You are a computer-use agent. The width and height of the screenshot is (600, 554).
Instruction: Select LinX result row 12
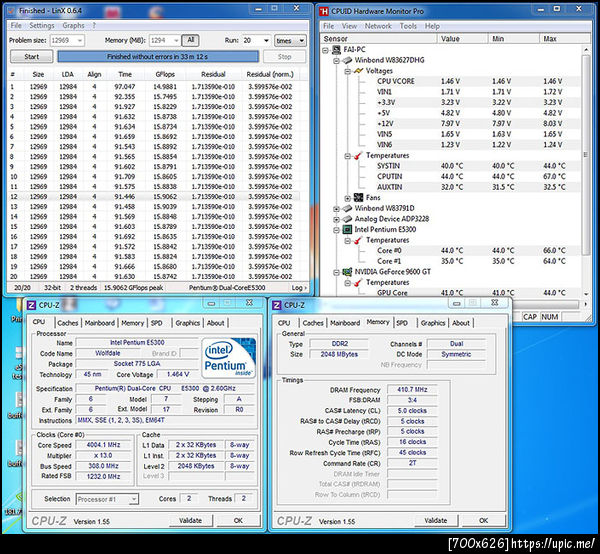154,196
